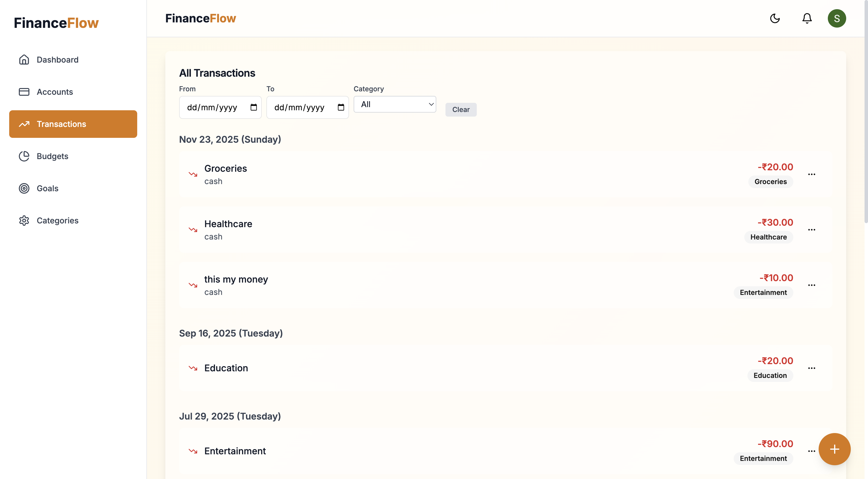Navigate to Budgets section
868x479 pixels.
click(52, 156)
